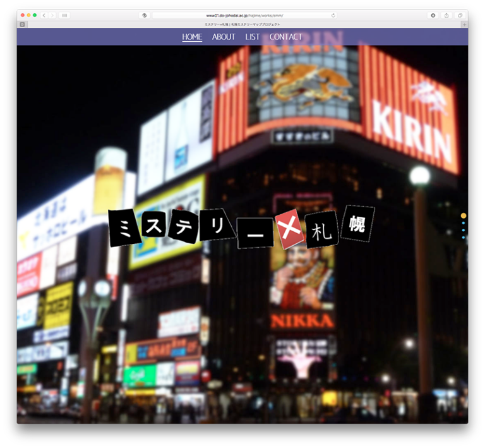485x448 pixels.
Task: Add a new tab with plus button
Action: coord(464,25)
